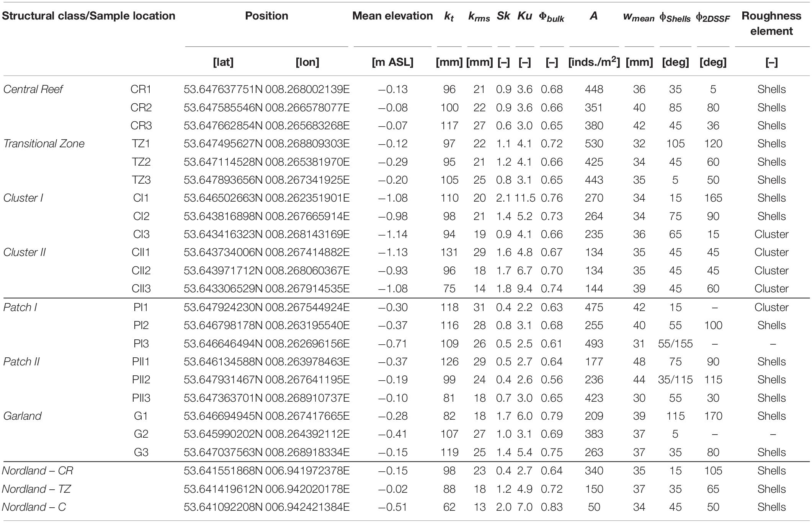Click sample code 'G2'
This screenshot has height=523, width=812.
point(141,434)
